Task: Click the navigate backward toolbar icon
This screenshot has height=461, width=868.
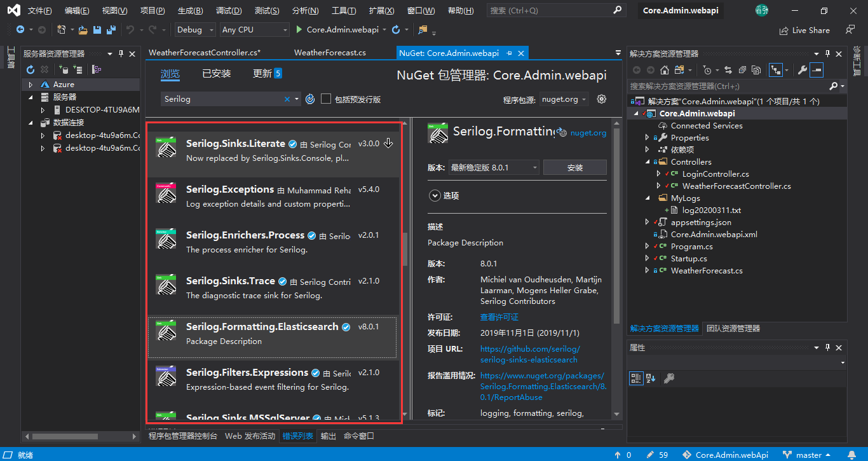Action: [20, 30]
